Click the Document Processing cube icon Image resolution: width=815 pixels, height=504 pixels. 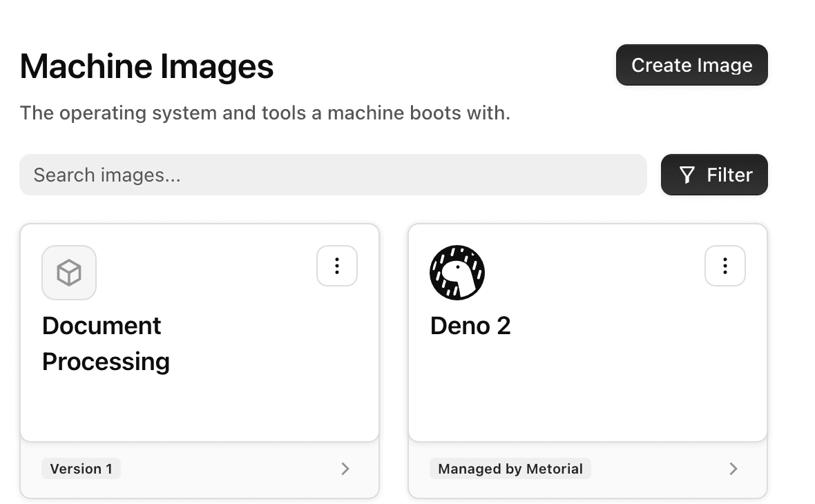pyautogui.click(x=69, y=273)
